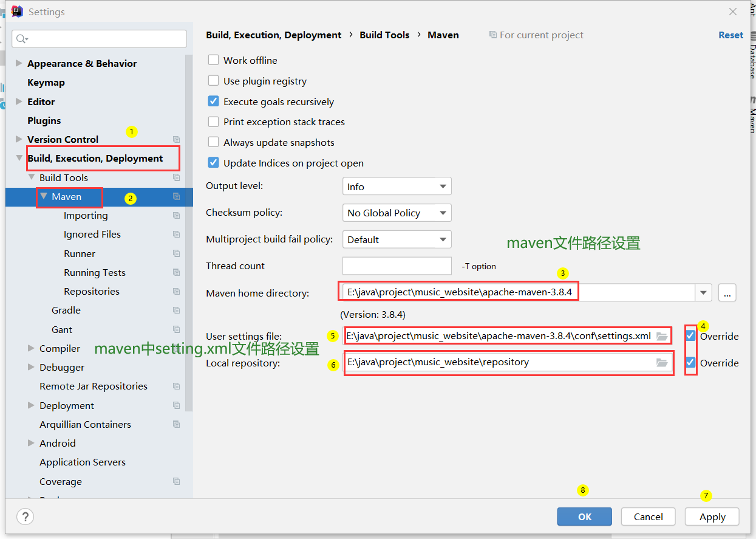The image size is (756, 539).
Task: Click the User settings file path field
Action: (508, 336)
